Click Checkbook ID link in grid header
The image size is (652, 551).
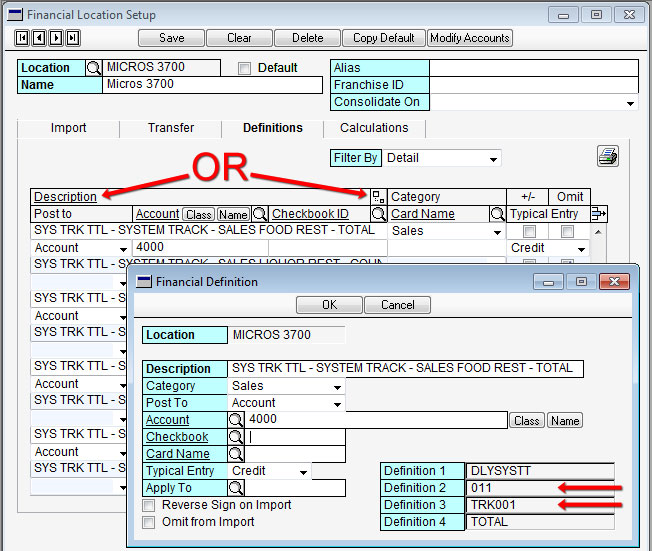tap(310, 214)
